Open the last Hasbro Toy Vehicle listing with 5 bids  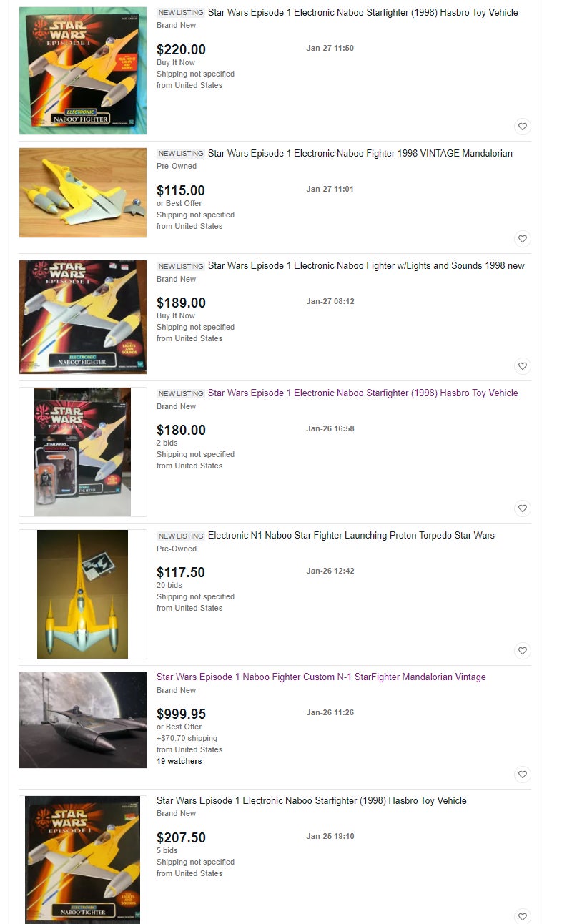(x=312, y=800)
